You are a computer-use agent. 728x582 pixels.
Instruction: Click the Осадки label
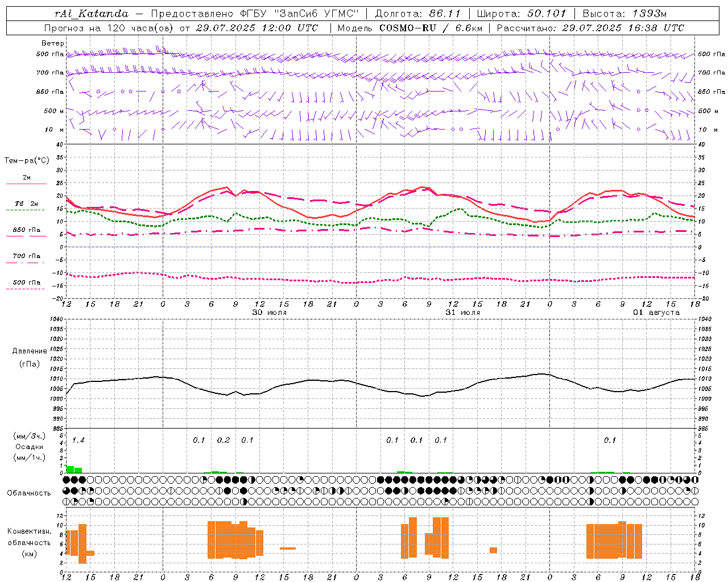[x=30, y=447]
